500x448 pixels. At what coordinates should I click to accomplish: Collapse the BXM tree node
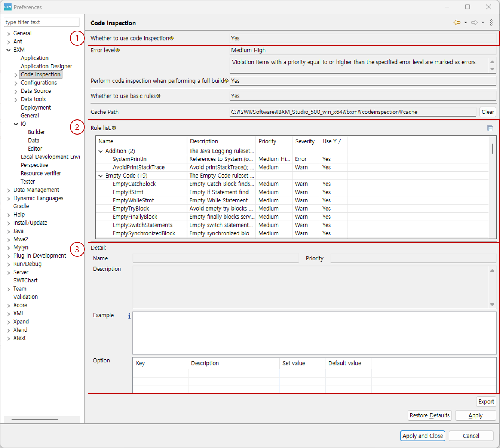pyautogui.click(x=8, y=50)
